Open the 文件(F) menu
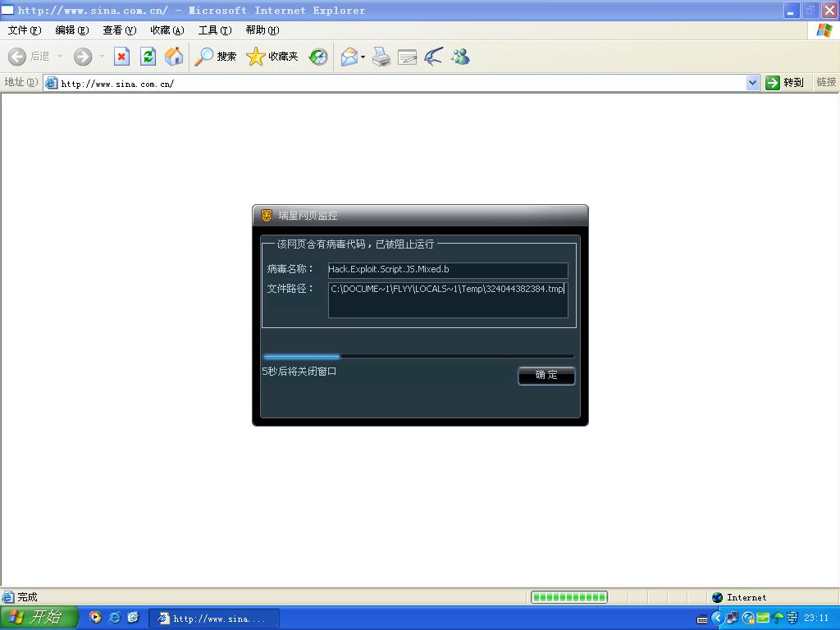This screenshot has width=840, height=630. click(x=25, y=30)
